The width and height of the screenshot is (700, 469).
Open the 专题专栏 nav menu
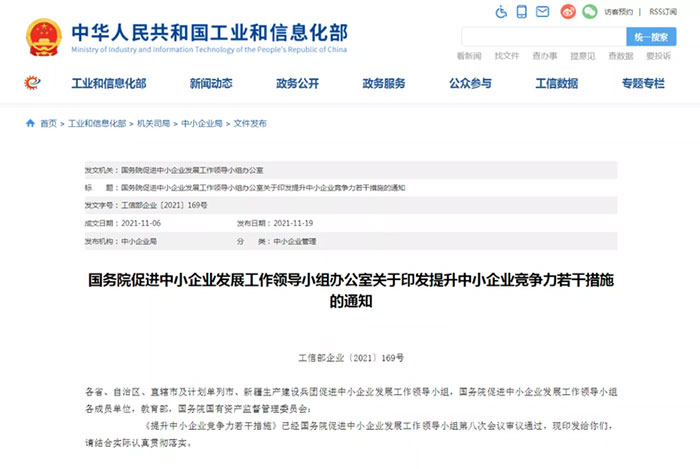pyautogui.click(x=643, y=83)
